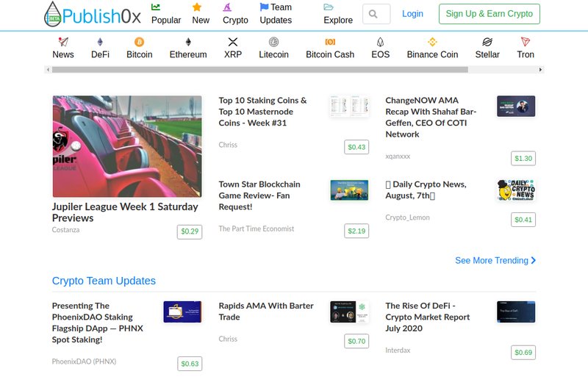Open PhoenixDAO Staking Flagship DApp article

98,323
